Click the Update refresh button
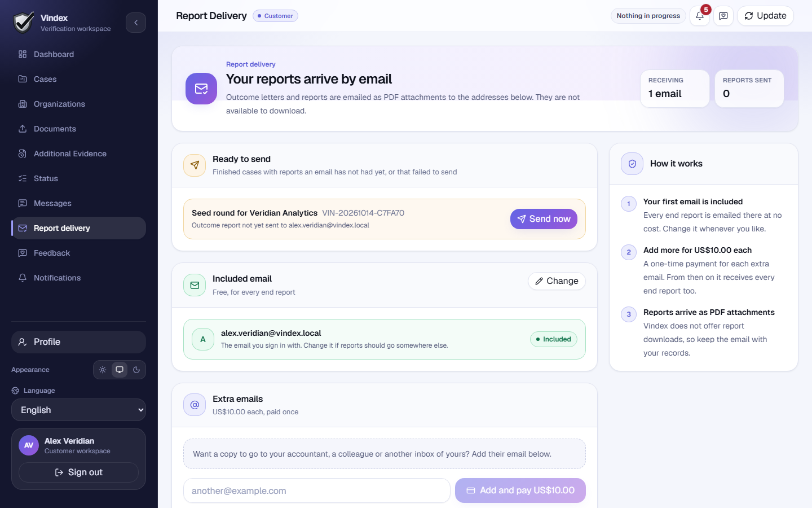 click(765, 16)
